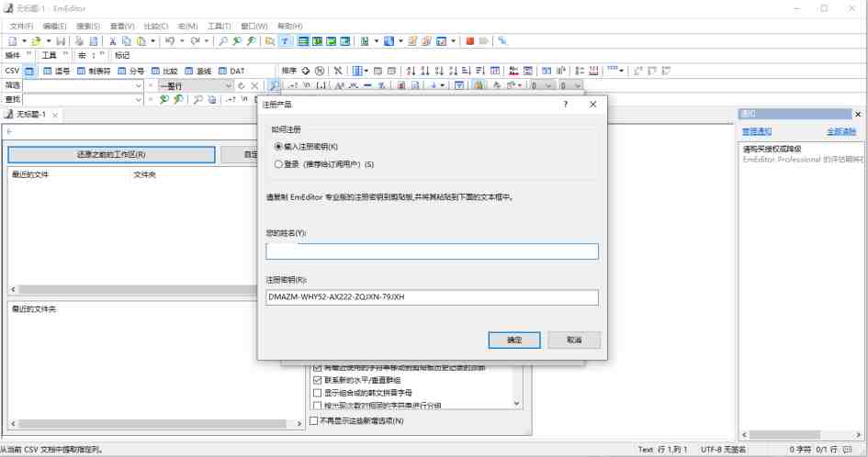The width and height of the screenshot is (868, 457).
Task: Click the New file icon in toolbar
Action: pyautogui.click(x=12, y=41)
